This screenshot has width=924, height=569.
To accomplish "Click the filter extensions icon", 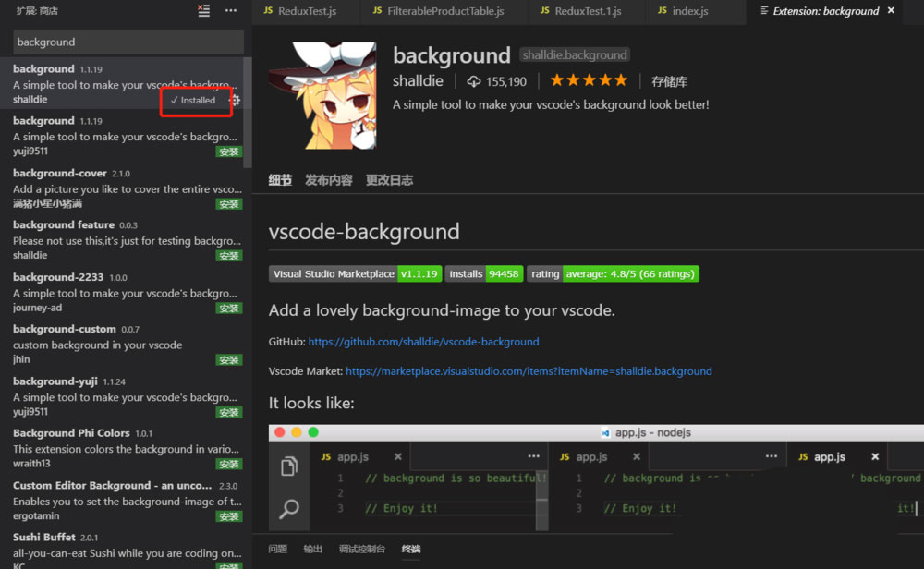I will (204, 11).
